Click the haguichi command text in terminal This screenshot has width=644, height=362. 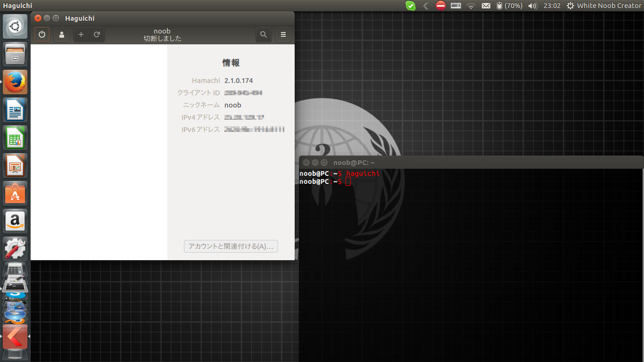pos(363,173)
